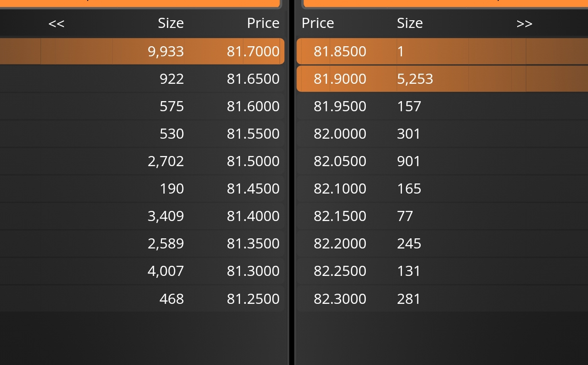Click the ask price 81.9000 row
The image size is (588, 365).
pyautogui.click(x=442, y=78)
